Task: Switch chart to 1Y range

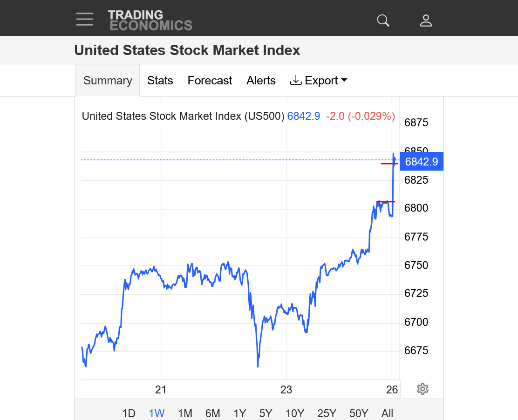Action: (x=240, y=413)
